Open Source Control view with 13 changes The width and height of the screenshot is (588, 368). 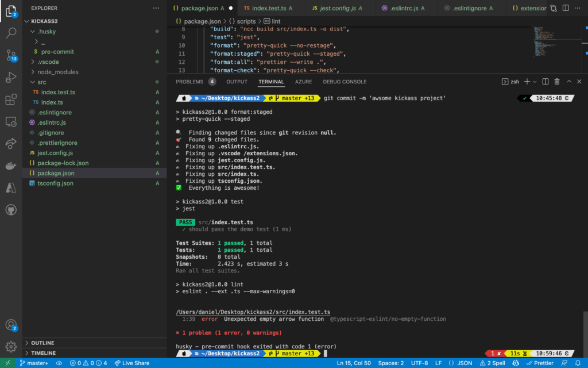11,55
